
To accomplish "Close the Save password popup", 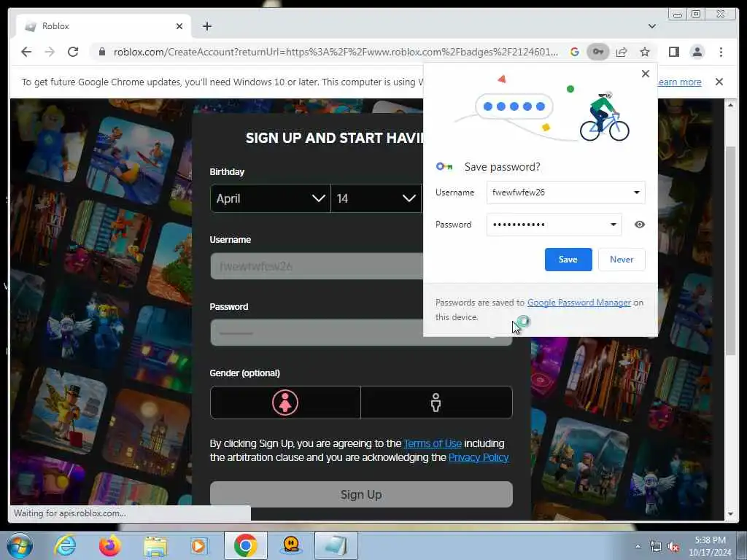I will pyautogui.click(x=646, y=74).
